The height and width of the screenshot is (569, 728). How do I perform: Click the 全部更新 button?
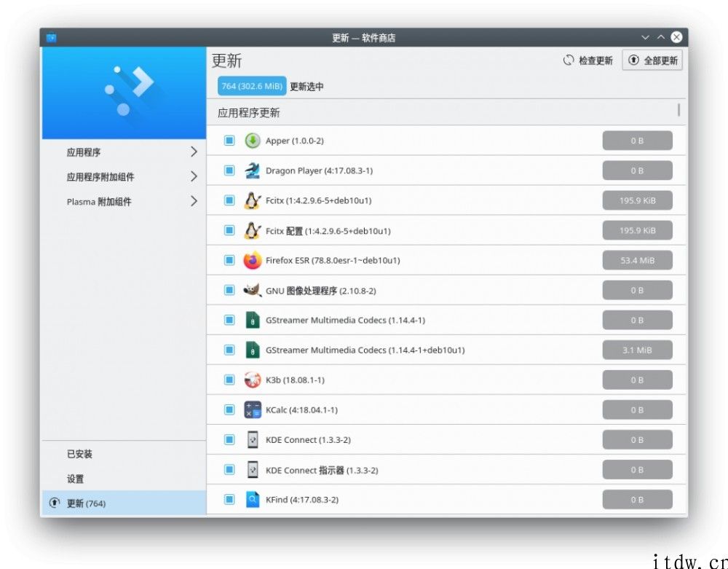652,60
